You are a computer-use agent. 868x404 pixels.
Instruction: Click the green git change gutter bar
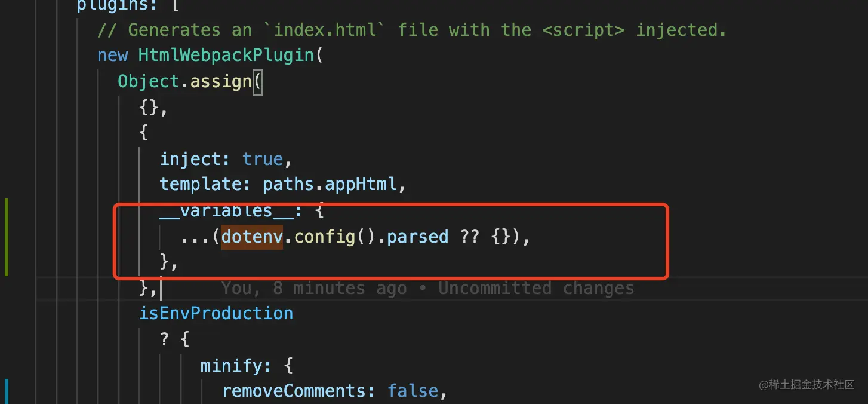pyautogui.click(x=7, y=237)
